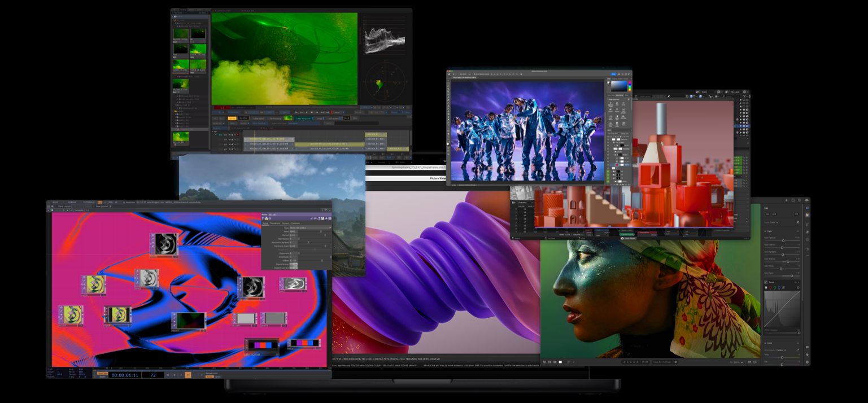Open the TUTORIALS menu in TouchDesigner
The image size is (868, 403).
click(x=89, y=203)
